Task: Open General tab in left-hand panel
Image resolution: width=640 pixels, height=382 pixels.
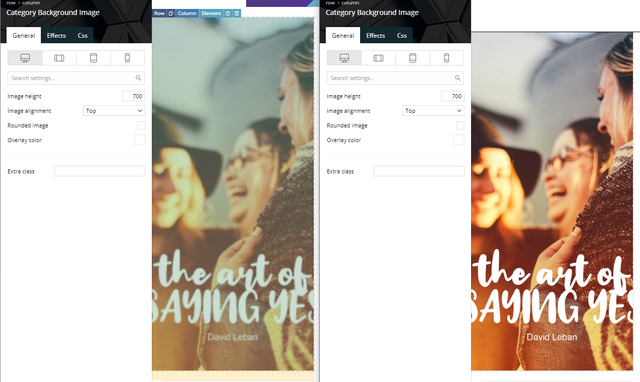Action: (24, 36)
